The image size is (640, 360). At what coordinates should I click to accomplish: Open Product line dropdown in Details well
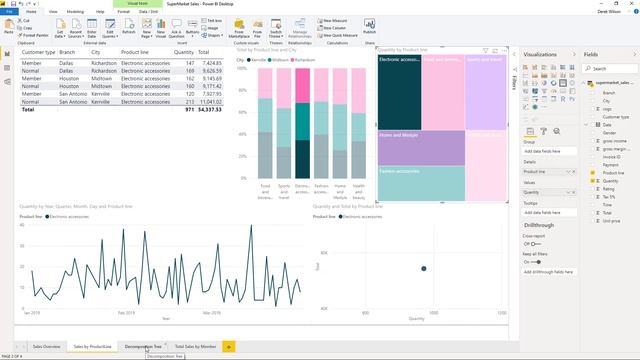point(568,172)
